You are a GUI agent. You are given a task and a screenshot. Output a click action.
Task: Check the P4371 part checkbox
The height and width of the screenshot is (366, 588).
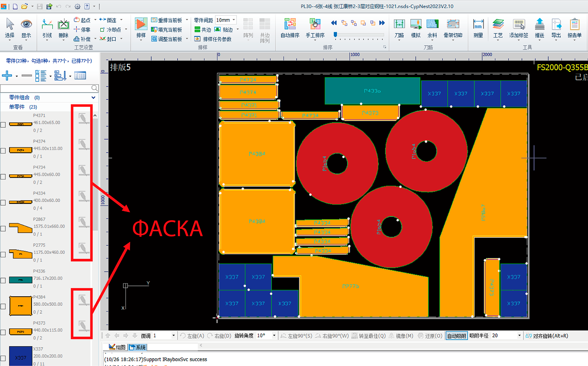point(3,125)
